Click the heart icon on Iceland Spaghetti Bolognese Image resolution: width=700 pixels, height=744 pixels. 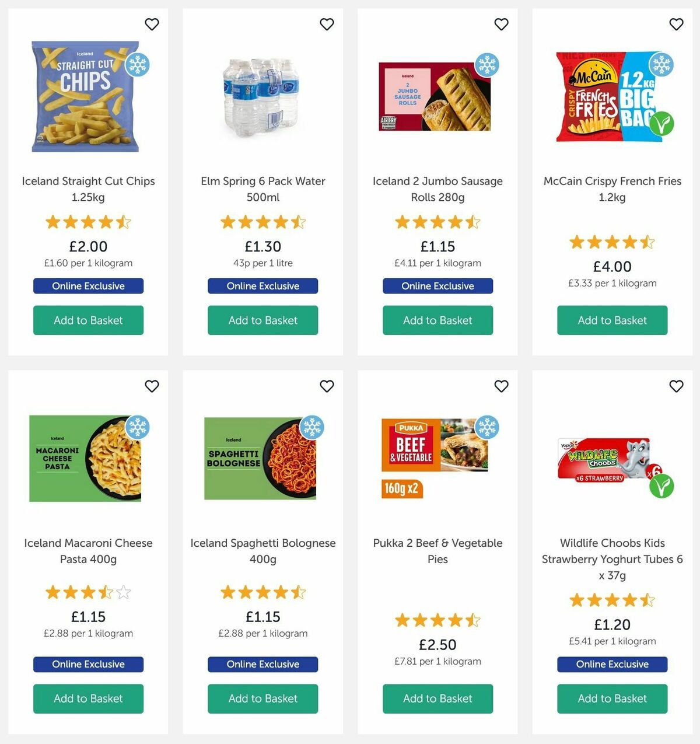327,386
